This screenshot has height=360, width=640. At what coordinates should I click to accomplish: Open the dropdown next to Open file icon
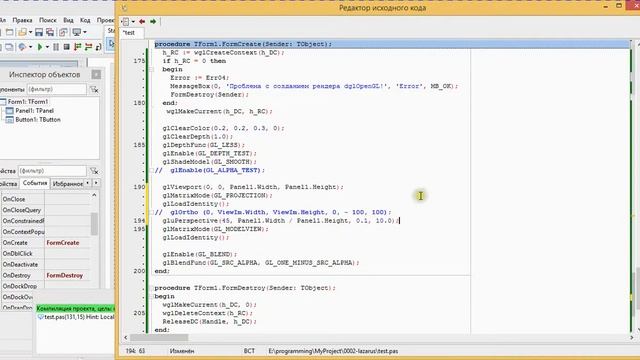(30, 32)
